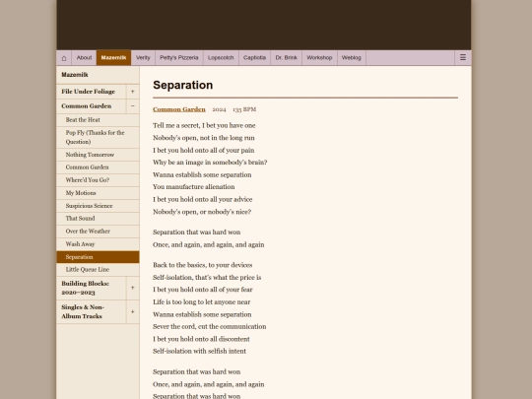Click the 135 BPM label
Viewport: 532px width, 399px height.
pyautogui.click(x=244, y=109)
